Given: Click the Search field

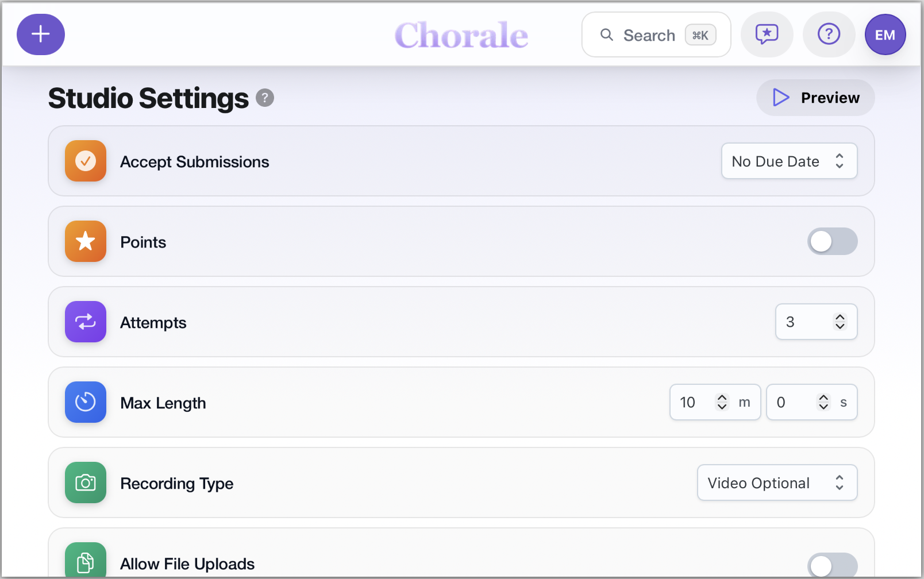Looking at the screenshot, I should tap(656, 35).
